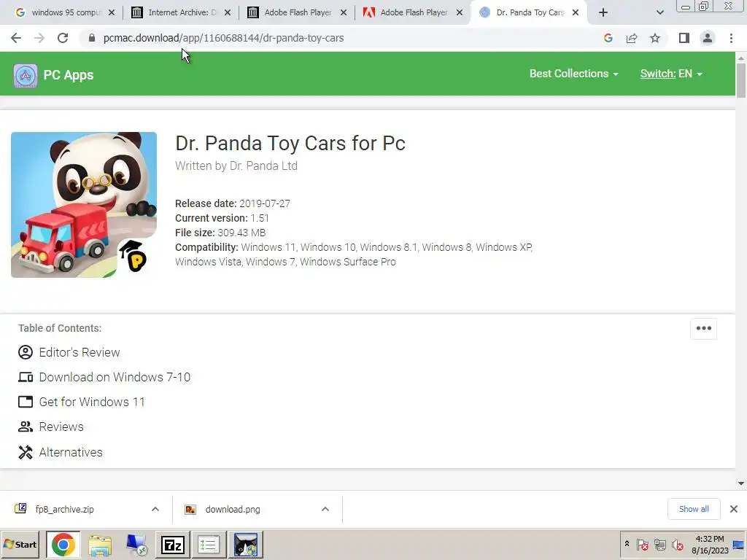Click the Written by Dr. Panda Ltd text

click(x=236, y=166)
